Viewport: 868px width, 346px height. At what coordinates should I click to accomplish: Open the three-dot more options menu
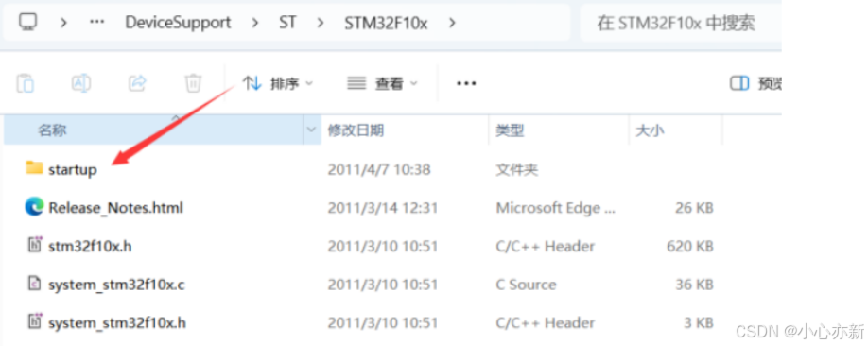pyautogui.click(x=466, y=83)
